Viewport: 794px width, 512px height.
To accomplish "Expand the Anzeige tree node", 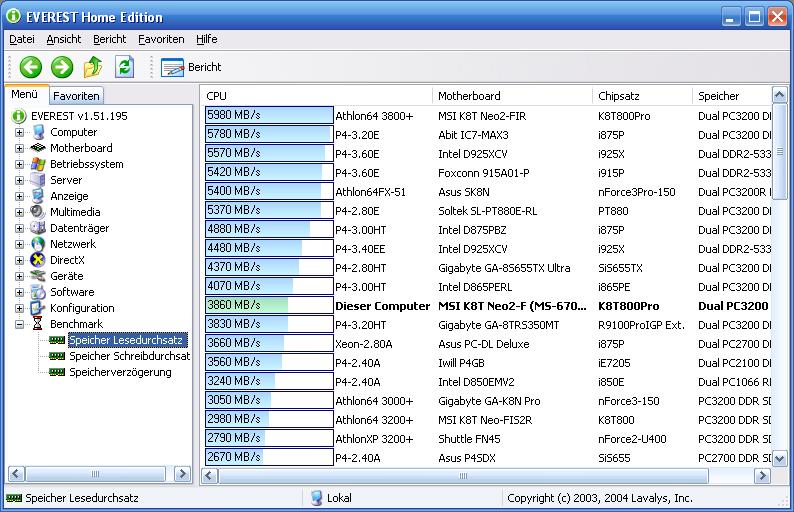I will (x=19, y=196).
